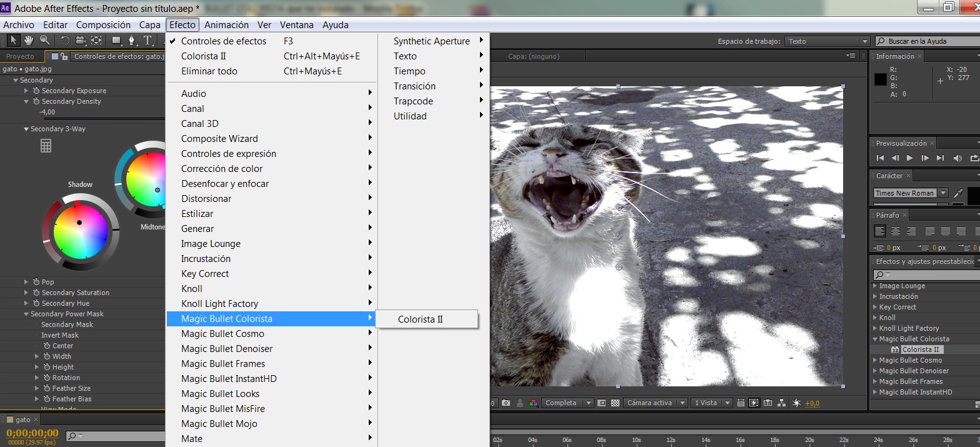Click the Carácter eyedropper icon
Screen dimensions: 980x447
coord(959,193)
